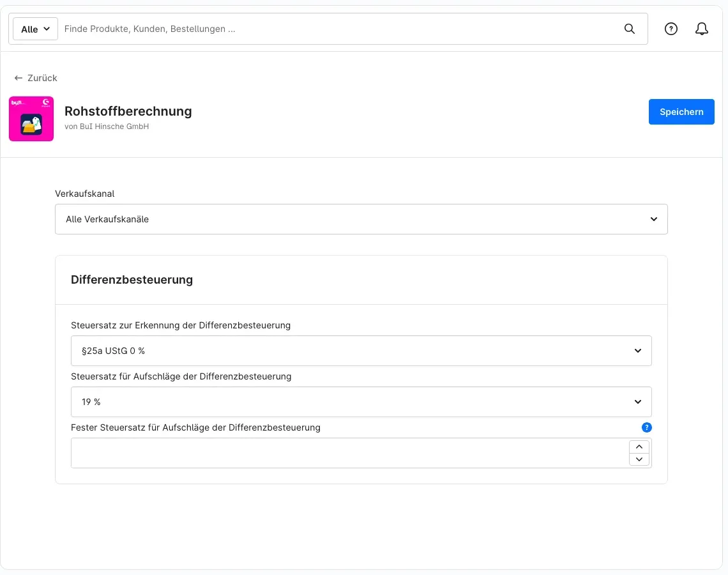Increase the Fester Steuersatz value
The image size is (728, 575).
tap(639, 447)
